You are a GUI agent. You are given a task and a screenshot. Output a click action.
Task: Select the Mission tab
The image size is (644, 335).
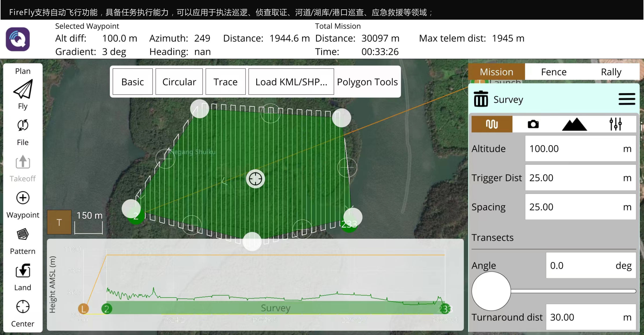pyautogui.click(x=496, y=72)
